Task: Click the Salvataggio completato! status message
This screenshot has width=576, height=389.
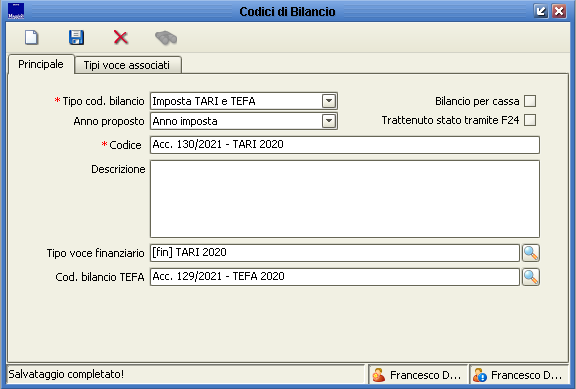Action: coord(66,374)
